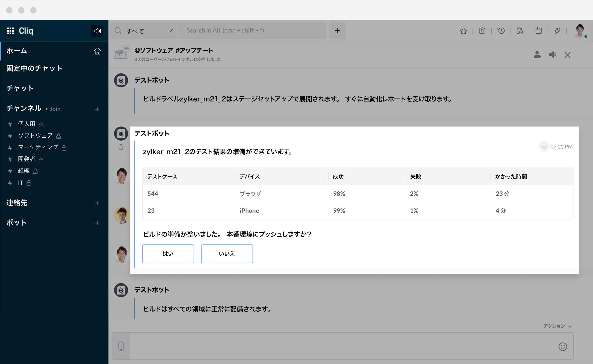The image size is (593, 364).
Task: Click the announcement speaker icon in sidebar header
Action: click(x=97, y=31)
